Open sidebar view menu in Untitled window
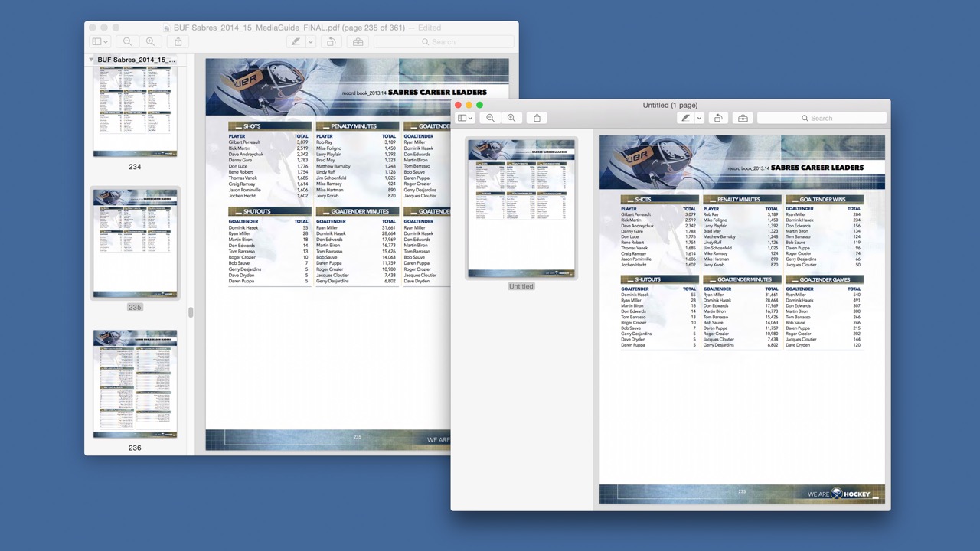 pyautogui.click(x=465, y=118)
